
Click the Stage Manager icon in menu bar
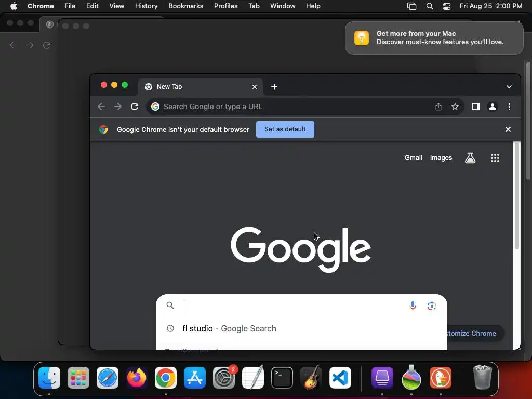coord(411,6)
